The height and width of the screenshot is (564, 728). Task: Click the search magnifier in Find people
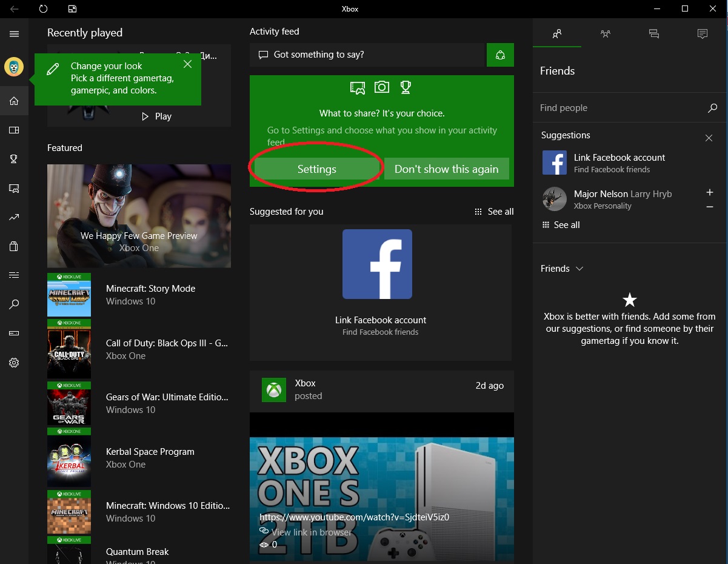coord(712,108)
